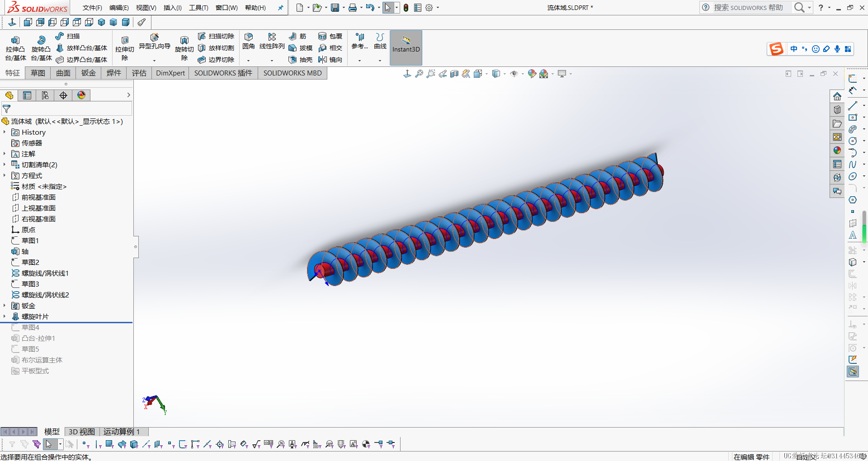This screenshot has height=461, width=868.
Task: Expand the History folder
Action: tap(5, 132)
